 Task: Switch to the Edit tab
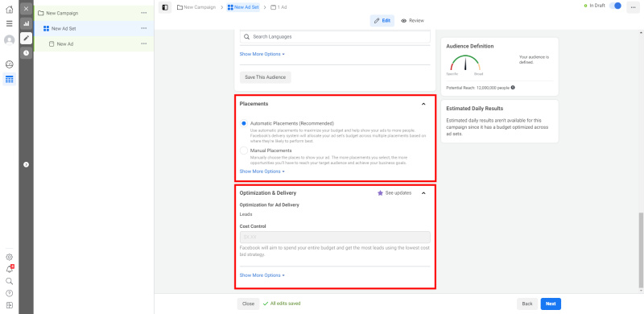tap(382, 21)
